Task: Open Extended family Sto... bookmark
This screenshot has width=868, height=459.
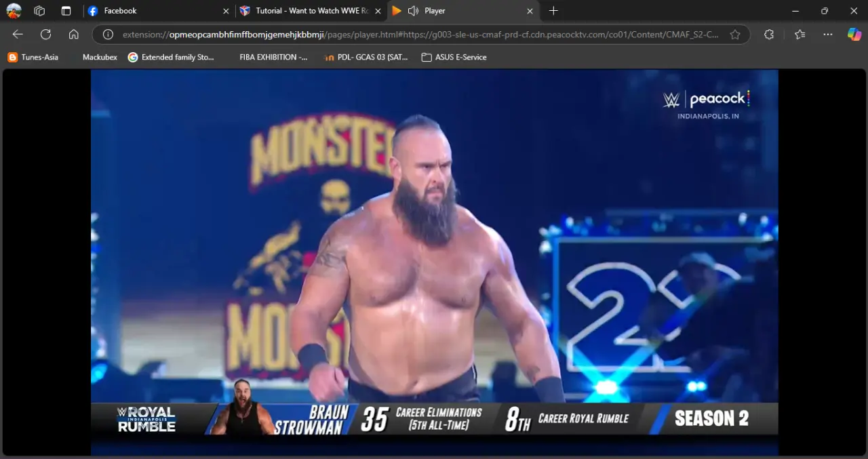Action: point(171,58)
